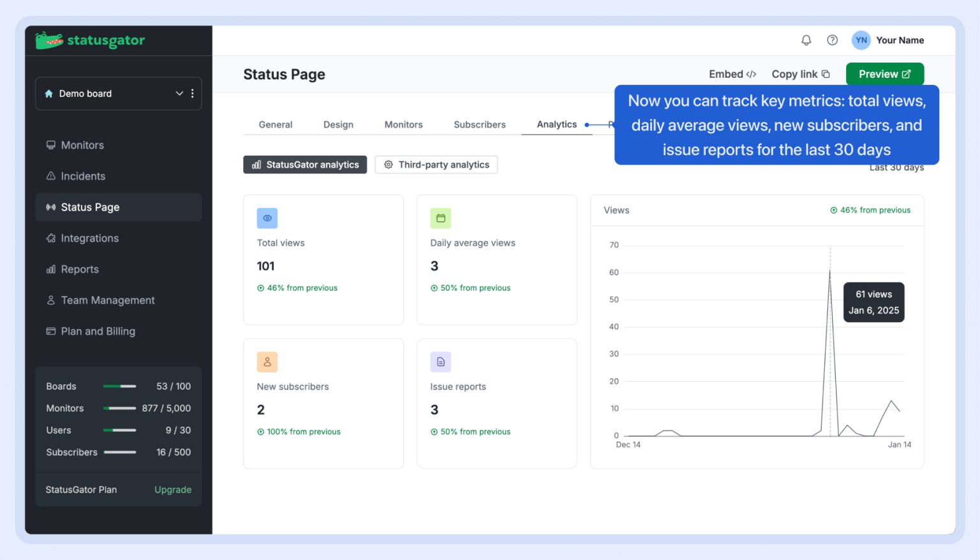Select the Analytics tab
Image resolution: width=980 pixels, height=560 pixels.
(557, 124)
